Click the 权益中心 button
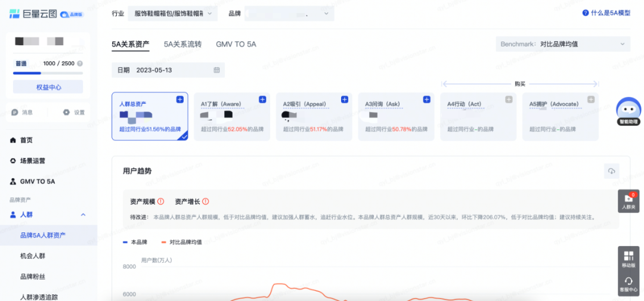The width and height of the screenshot is (644, 301). (48, 87)
